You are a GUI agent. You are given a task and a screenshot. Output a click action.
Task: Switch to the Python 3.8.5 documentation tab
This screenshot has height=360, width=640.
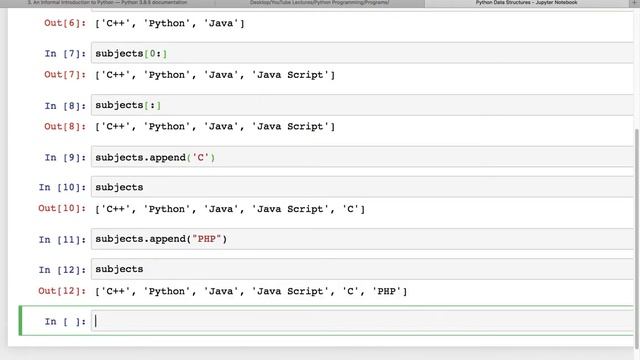pos(107,2)
